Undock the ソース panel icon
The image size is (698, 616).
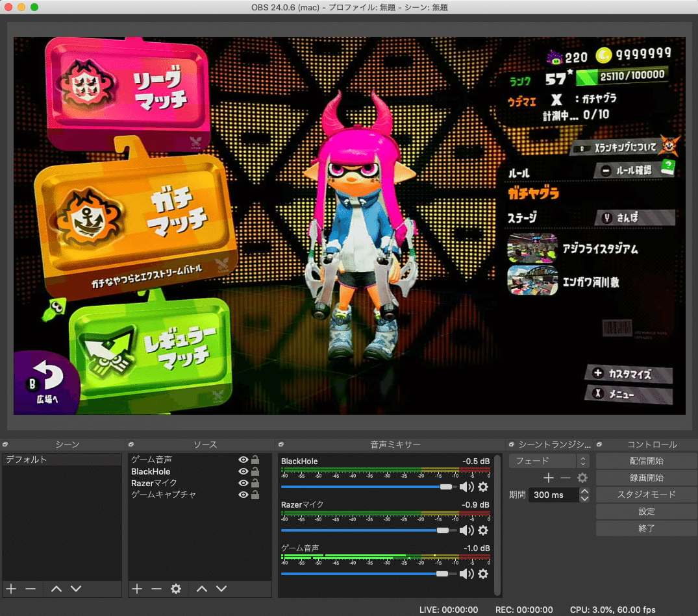click(x=131, y=444)
